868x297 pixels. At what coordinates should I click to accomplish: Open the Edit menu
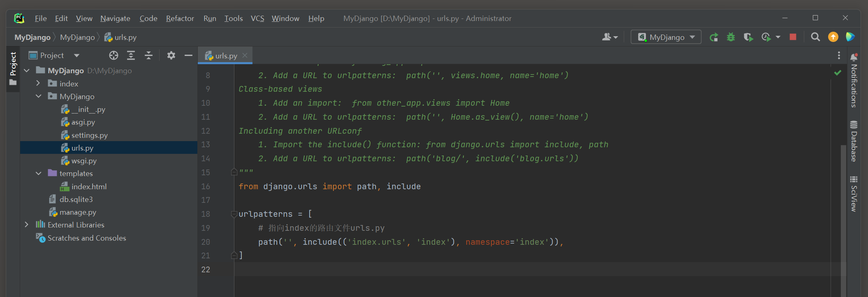[61, 19]
